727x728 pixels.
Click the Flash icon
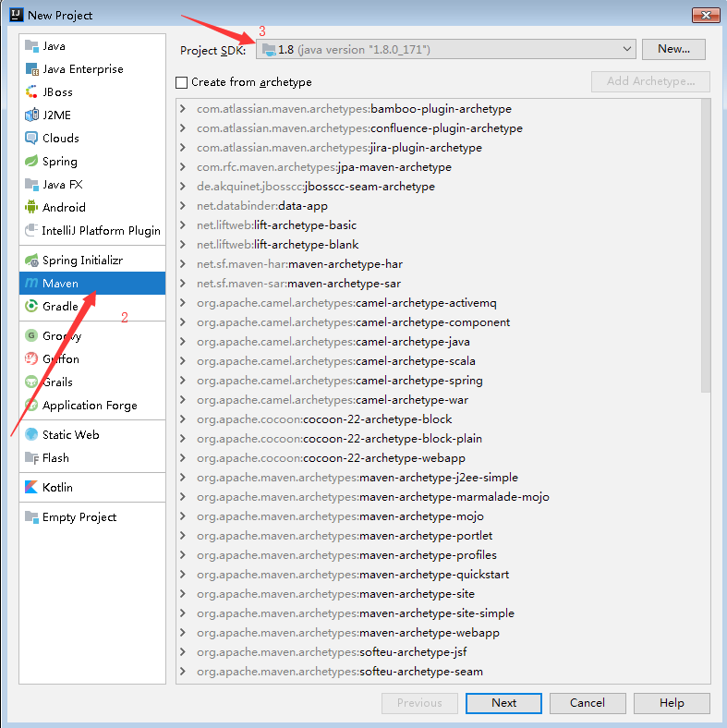pyautogui.click(x=31, y=458)
